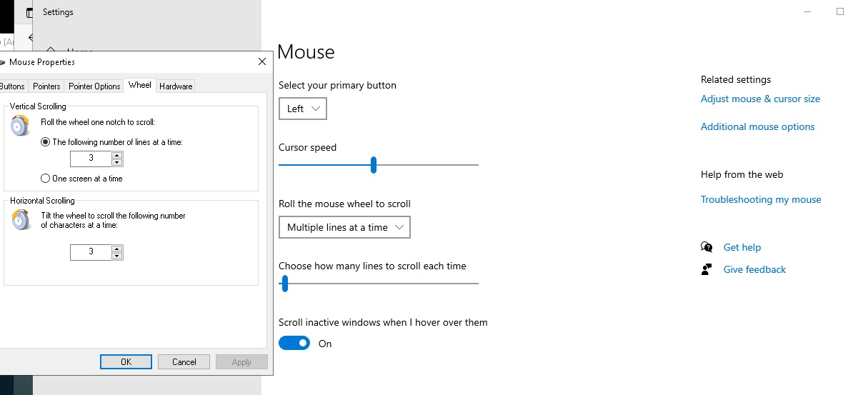
Task: Click the Vertical Scrolling mouse wheel icon
Action: tap(21, 125)
